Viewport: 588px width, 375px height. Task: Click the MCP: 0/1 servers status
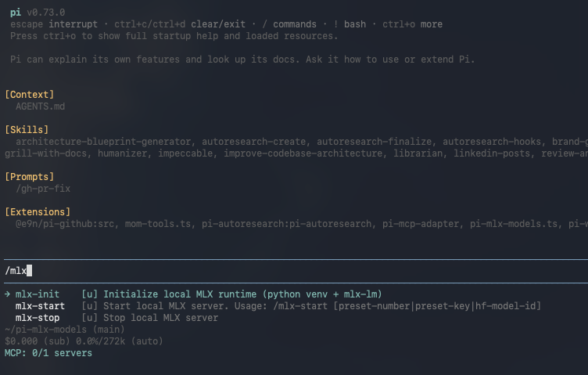pyautogui.click(x=48, y=353)
